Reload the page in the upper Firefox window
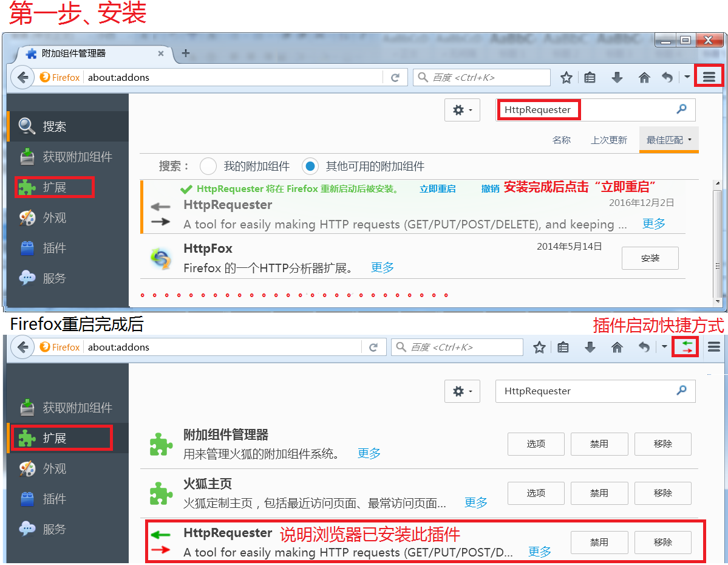 click(395, 78)
